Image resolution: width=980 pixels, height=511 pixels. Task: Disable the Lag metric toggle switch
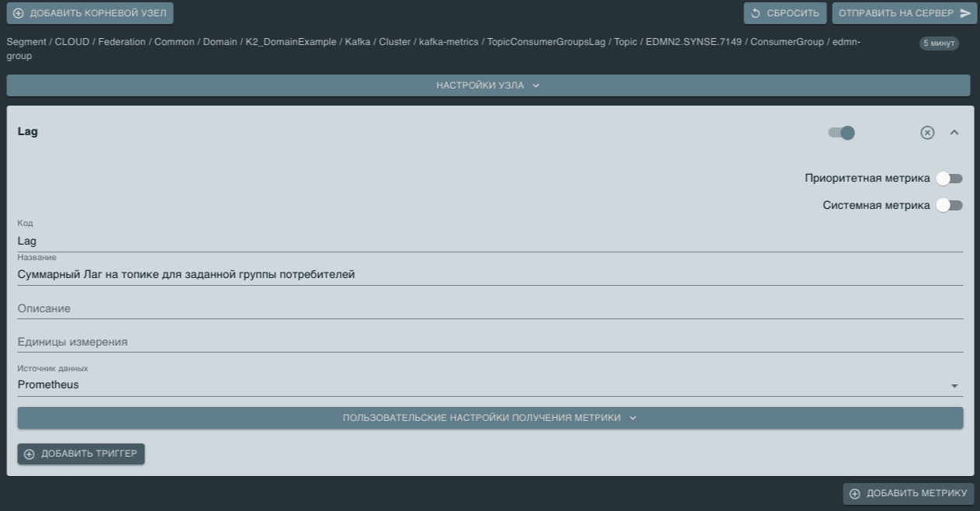click(841, 133)
